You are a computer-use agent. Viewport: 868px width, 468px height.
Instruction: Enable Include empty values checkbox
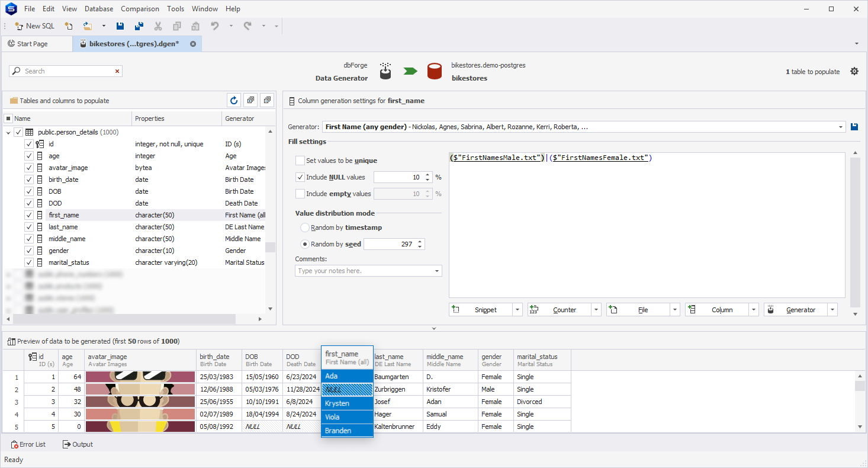[300, 194]
